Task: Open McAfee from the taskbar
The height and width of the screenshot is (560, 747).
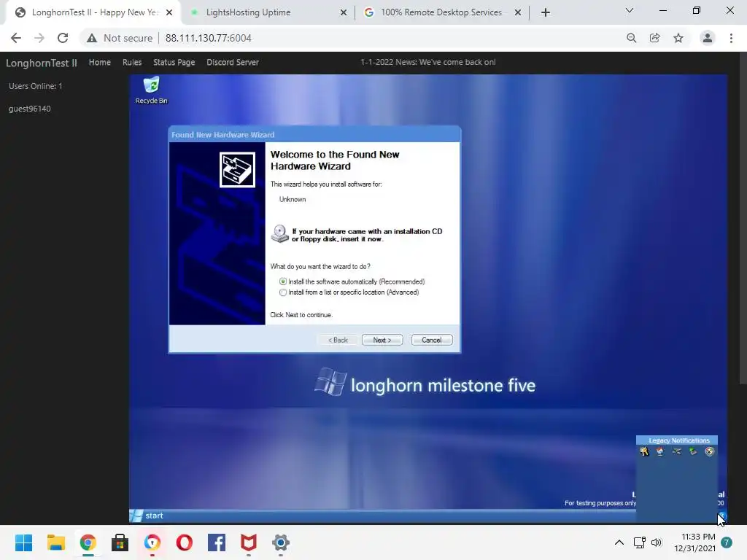Action: pos(249,542)
